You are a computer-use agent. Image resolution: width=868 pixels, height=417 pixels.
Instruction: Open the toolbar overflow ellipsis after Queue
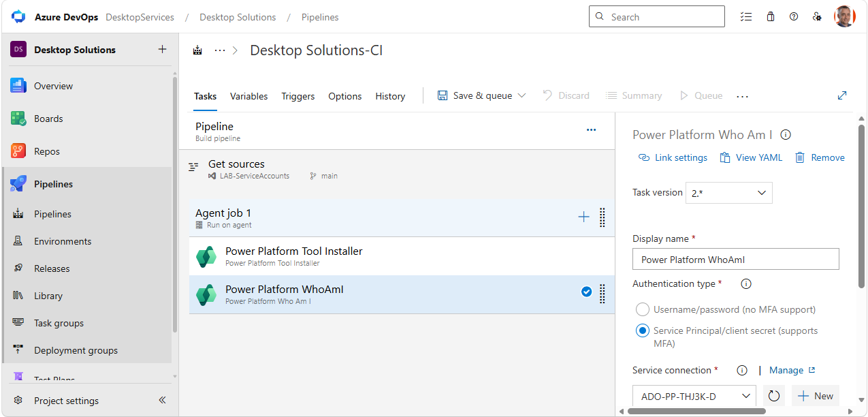[743, 96]
